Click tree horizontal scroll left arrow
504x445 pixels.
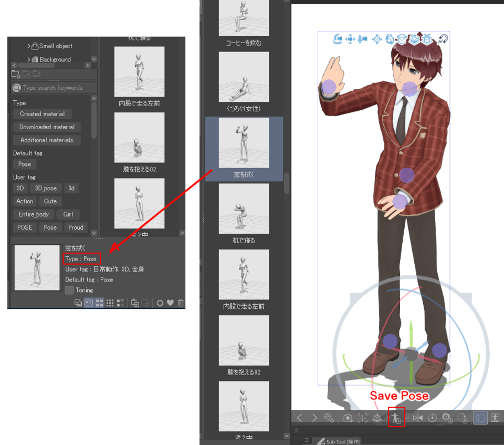click(14, 65)
